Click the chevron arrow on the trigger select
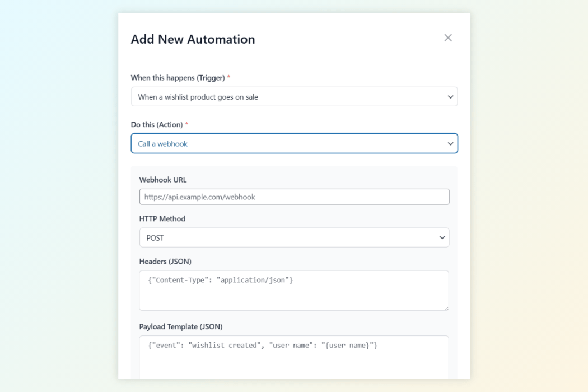The height and width of the screenshot is (392, 588). point(450,97)
